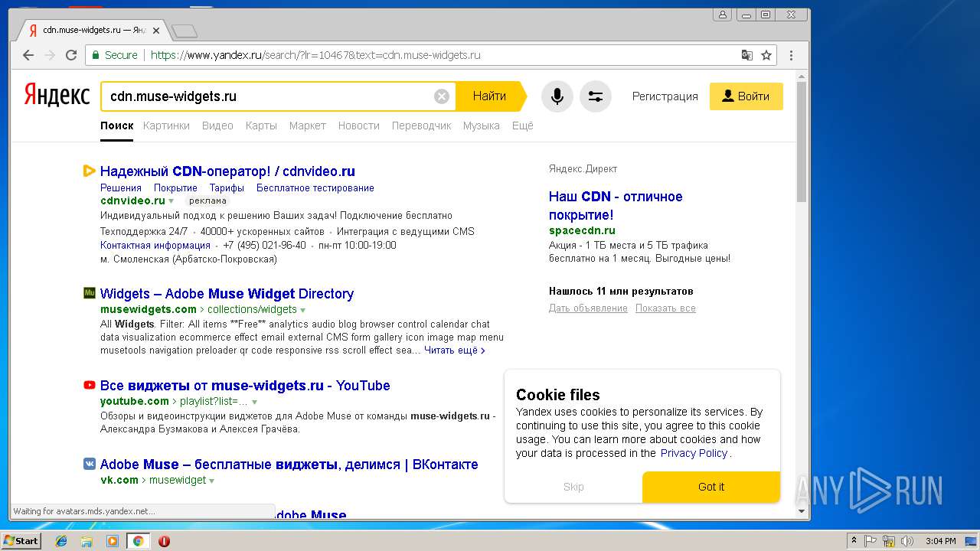This screenshot has width=980, height=551.
Task: Click the red Opera-style taskbar icon
Action: click(164, 541)
